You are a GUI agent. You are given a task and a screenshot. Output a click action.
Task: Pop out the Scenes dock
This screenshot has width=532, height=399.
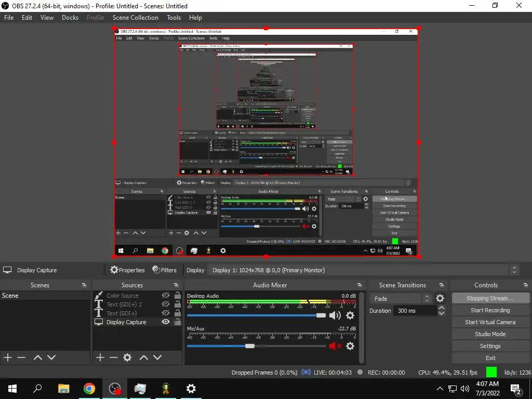84,285
